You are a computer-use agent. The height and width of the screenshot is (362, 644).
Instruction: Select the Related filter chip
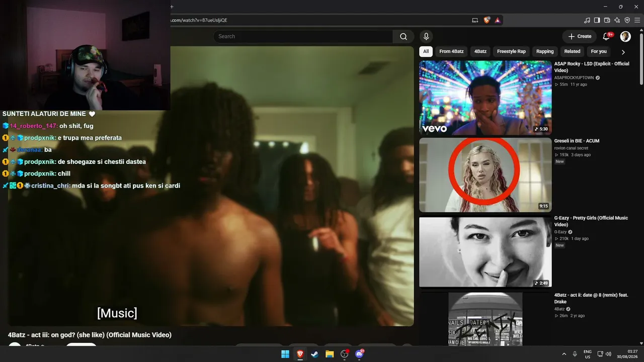[572, 51]
